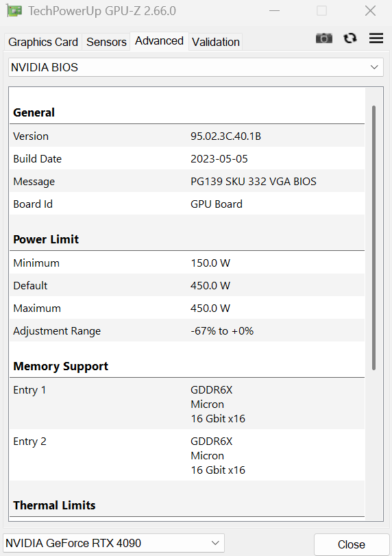Click the vertical scrollbar thumb

373,238
